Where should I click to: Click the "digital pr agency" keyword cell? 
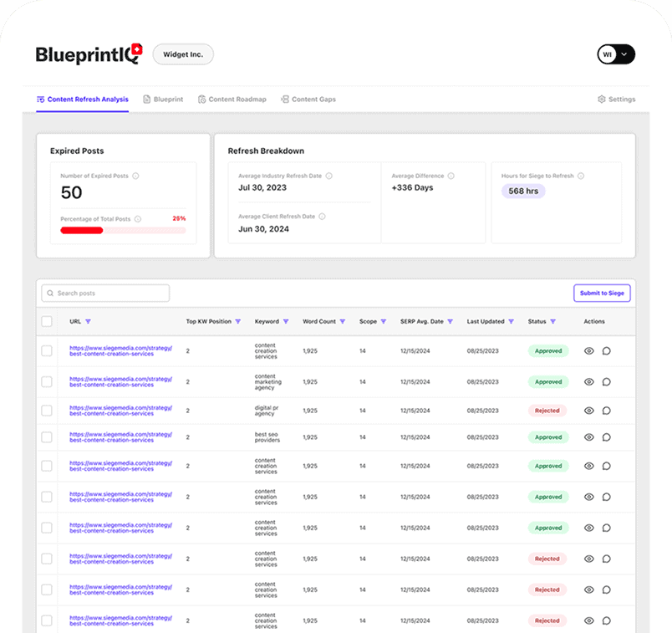(x=266, y=411)
